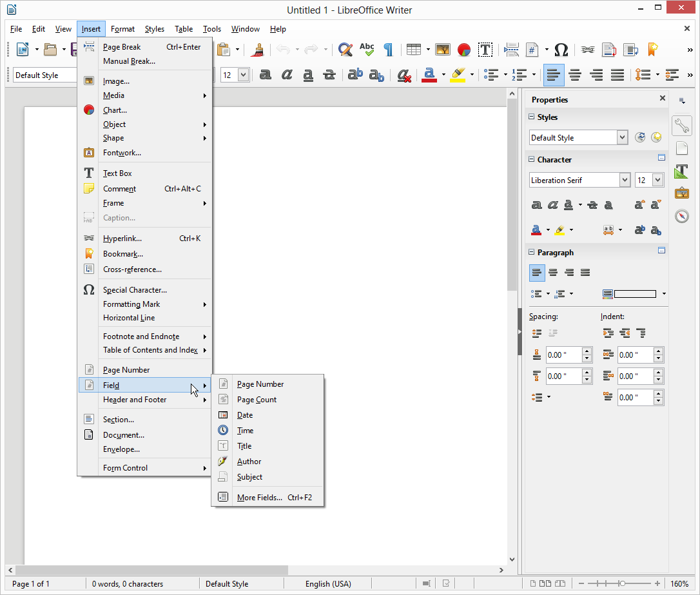700x595 pixels.
Task: Apply the red Font Color swatch
Action: tap(429, 75)
